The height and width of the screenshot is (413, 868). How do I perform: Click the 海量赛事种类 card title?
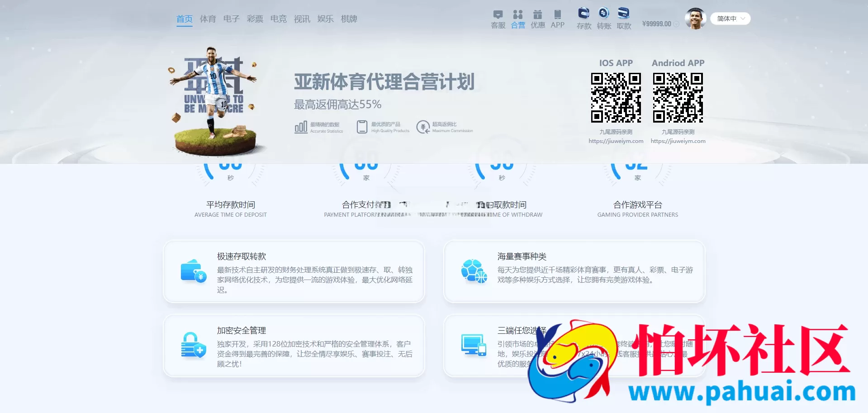point(522,256)
